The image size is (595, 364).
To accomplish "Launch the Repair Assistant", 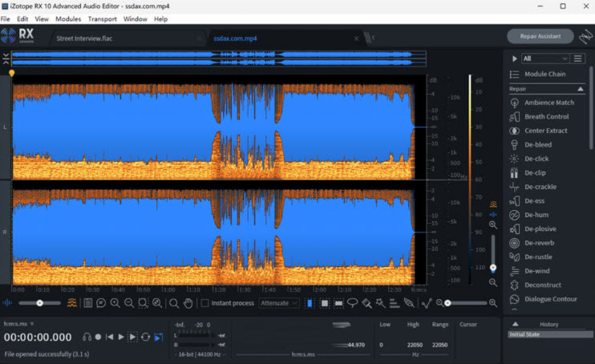I will pyautogui.click(x=540, y=36).
